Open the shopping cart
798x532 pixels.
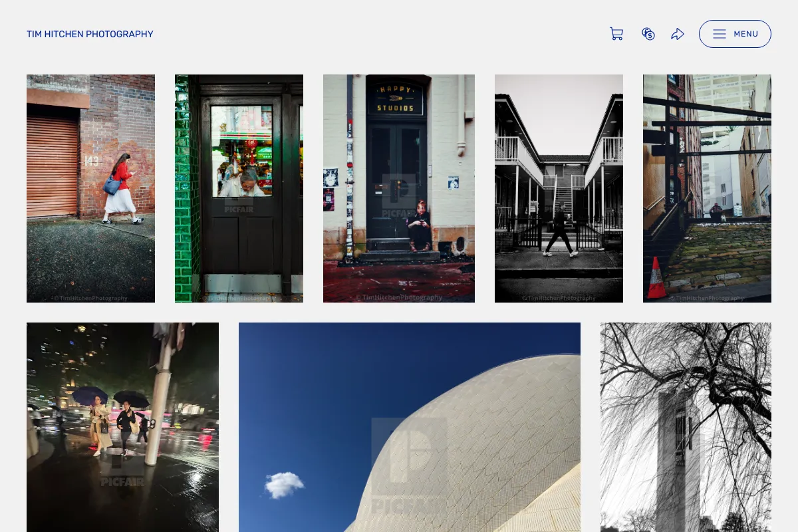point(616,34)
